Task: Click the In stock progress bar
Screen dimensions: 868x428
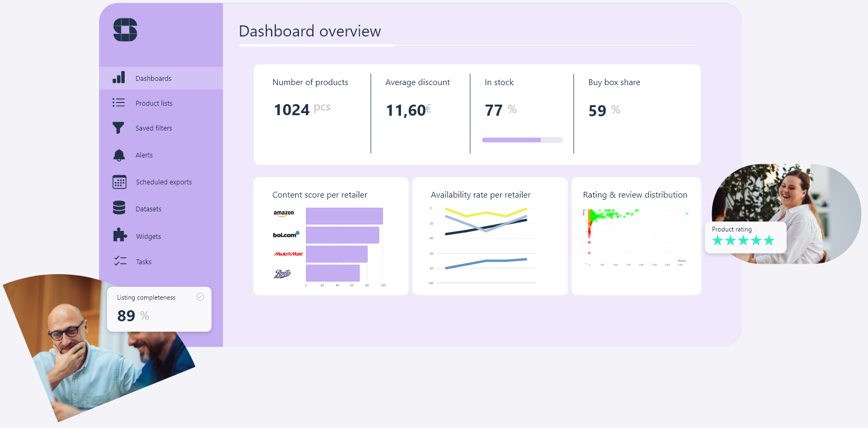Action: (x=522, y=140)
